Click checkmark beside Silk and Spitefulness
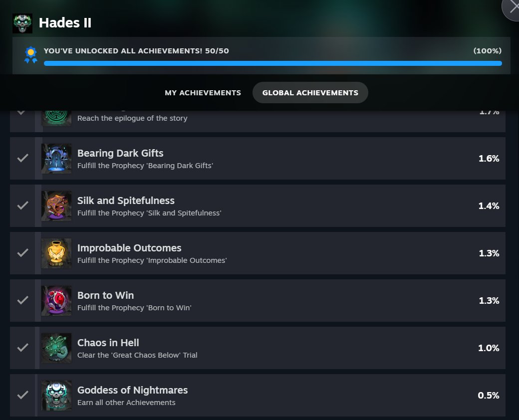This screenshot has height=420, width=519. pyautogui.click(x=22, y=206)
